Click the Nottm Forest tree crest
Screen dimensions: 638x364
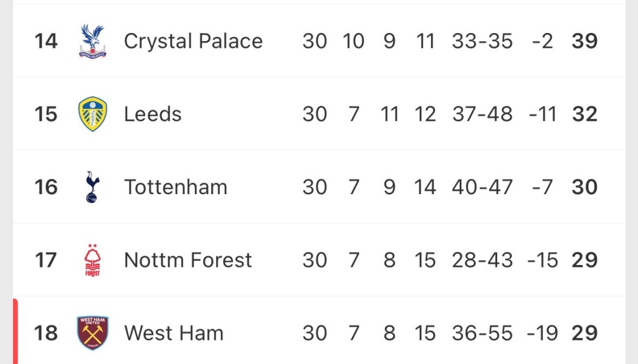click(93, 260)
